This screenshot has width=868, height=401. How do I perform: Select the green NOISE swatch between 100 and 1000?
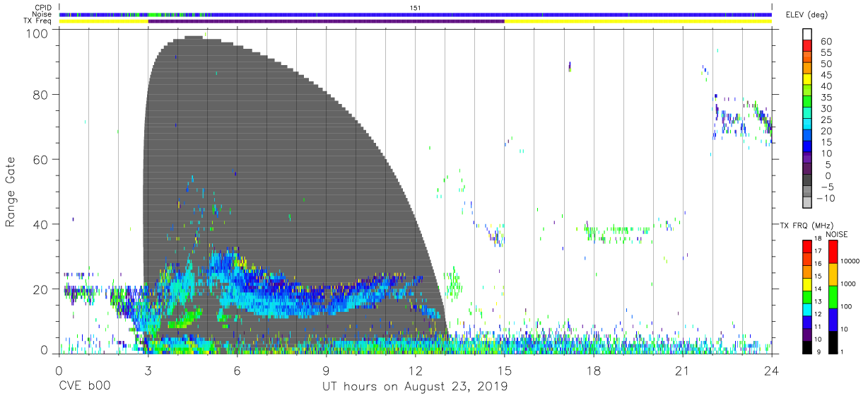pyautogui.click(x=833, y=296)
